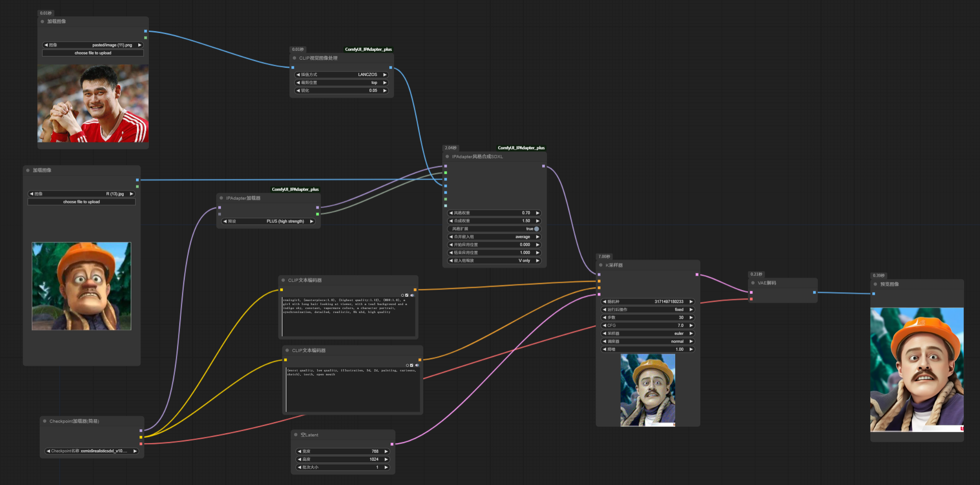980x485 pixels.
Task: Click speaker icon in negative prompt CLIP encoder
Action: [x=417, y=365]
